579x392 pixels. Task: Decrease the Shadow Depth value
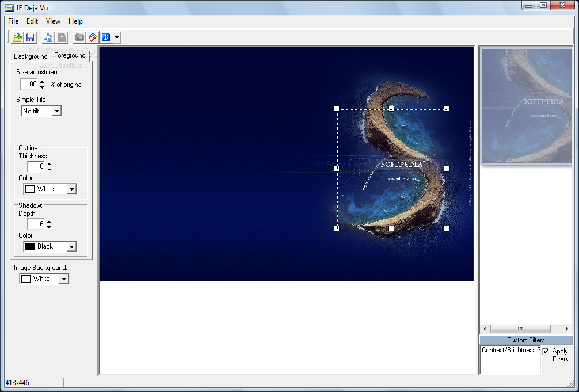[x=49, y=227]
